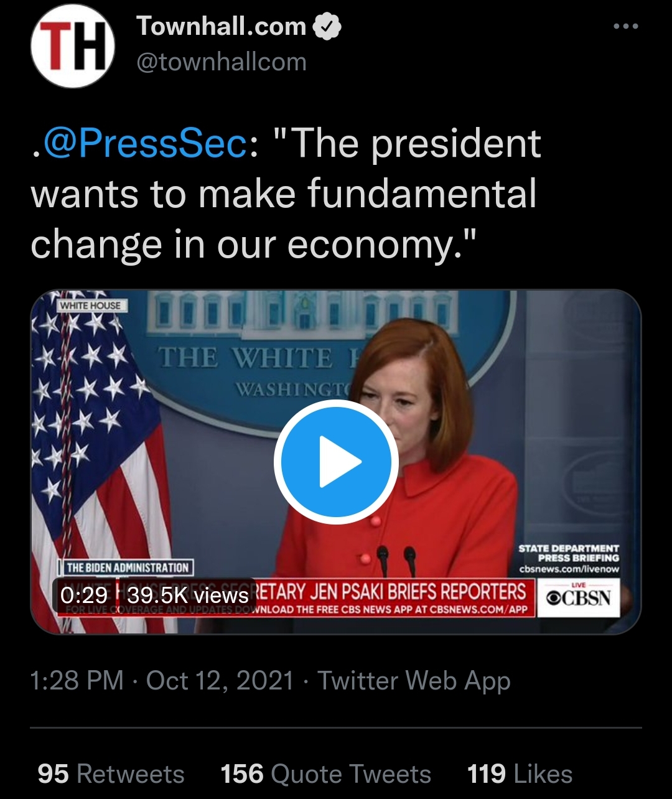Click the Jen Psaki briefs reporters headline bar

click(392, 592)
